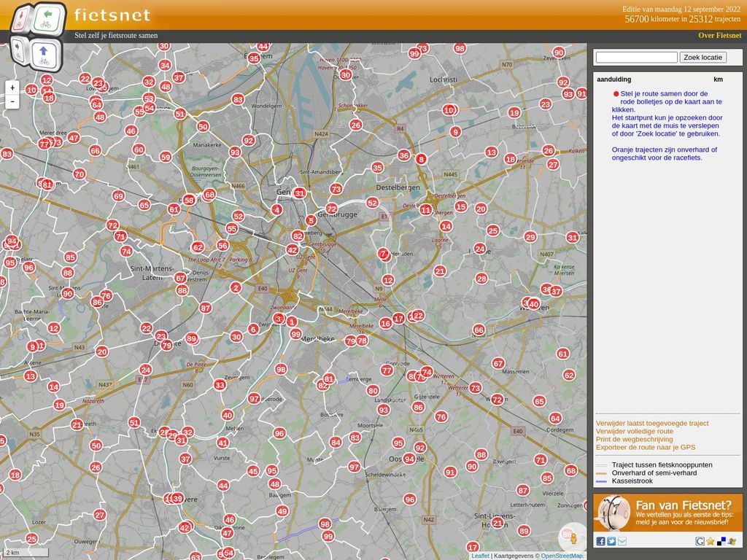The image size is (747, 560).
Task: Select cycling node 28 on the map
Action: coord(481,279)
